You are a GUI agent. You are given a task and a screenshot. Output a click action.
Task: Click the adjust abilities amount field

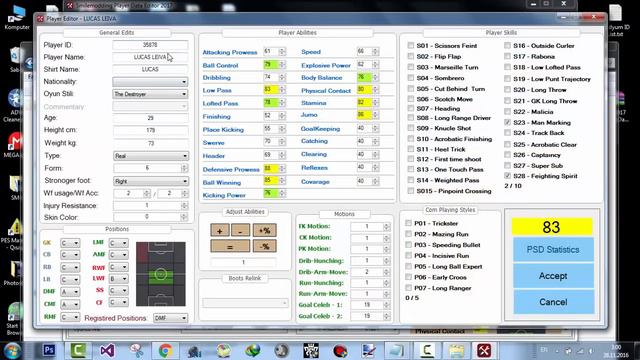click(x=243, y=262)
